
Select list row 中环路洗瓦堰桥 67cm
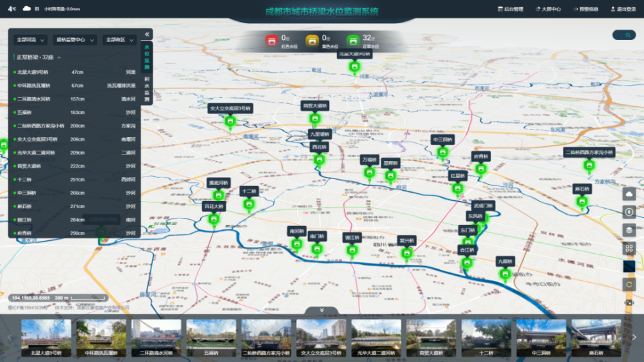point(74,86)
